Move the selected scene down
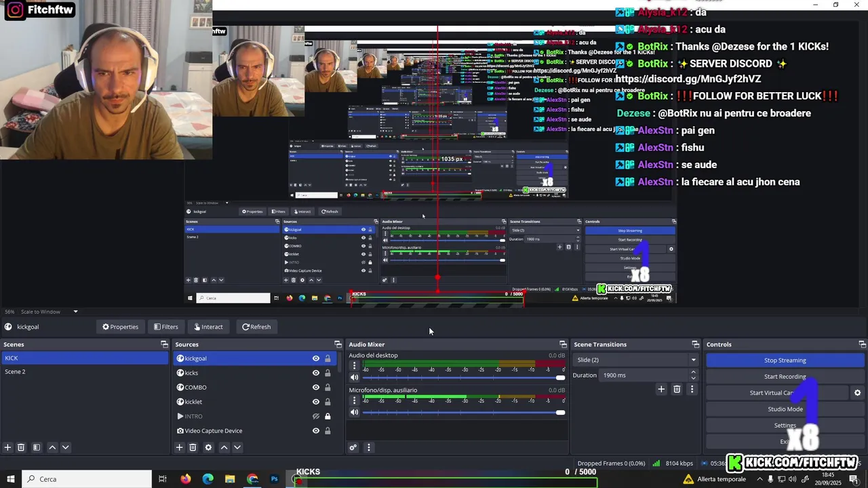The height and width of the screenshot is (488, 868). coord(66,447)
